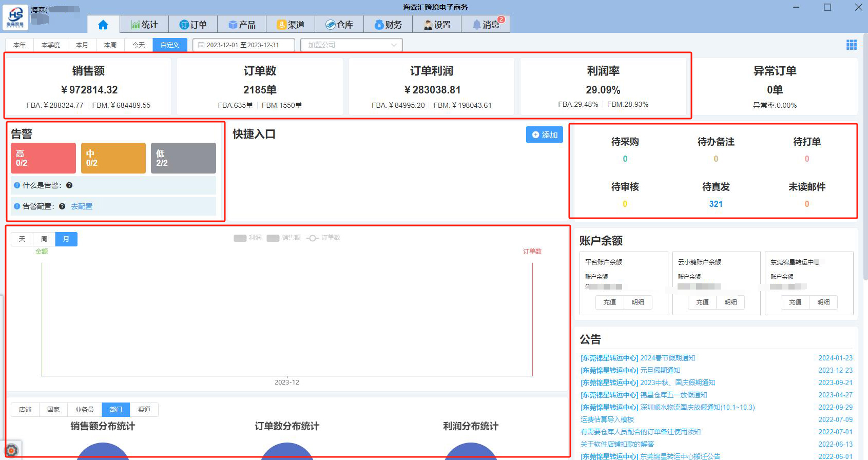This screenshot has height=460, width=868.
Task: Click the 销售额 summary card
Action: [x=88, y=87]
